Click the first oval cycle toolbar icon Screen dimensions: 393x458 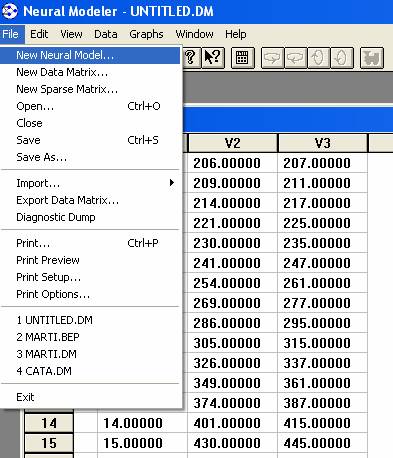[x=318, y=58]
